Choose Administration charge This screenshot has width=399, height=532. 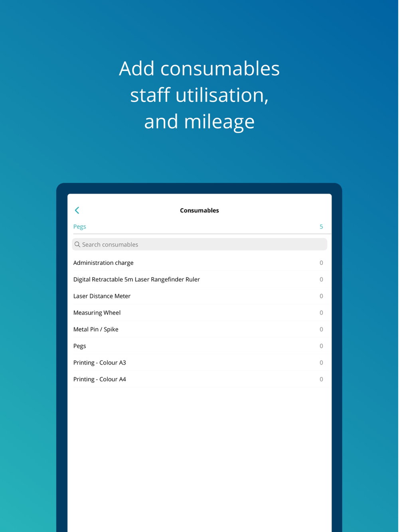click(199, 263)
